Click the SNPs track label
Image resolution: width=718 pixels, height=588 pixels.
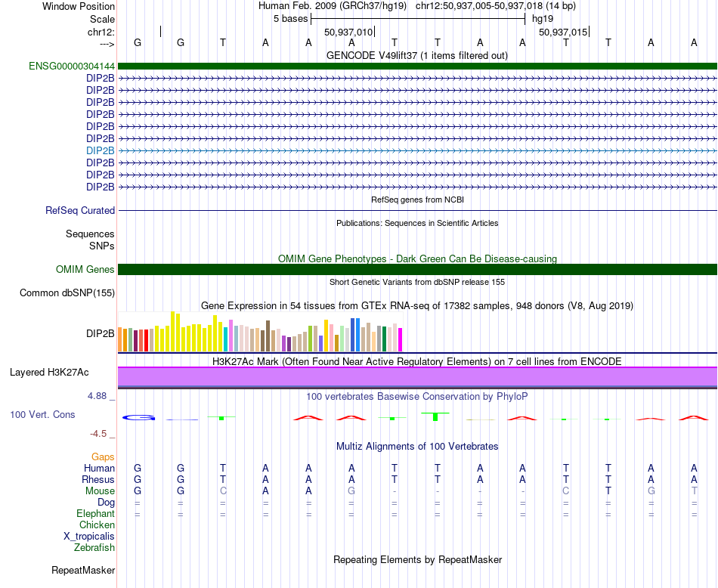click(102, 246)
